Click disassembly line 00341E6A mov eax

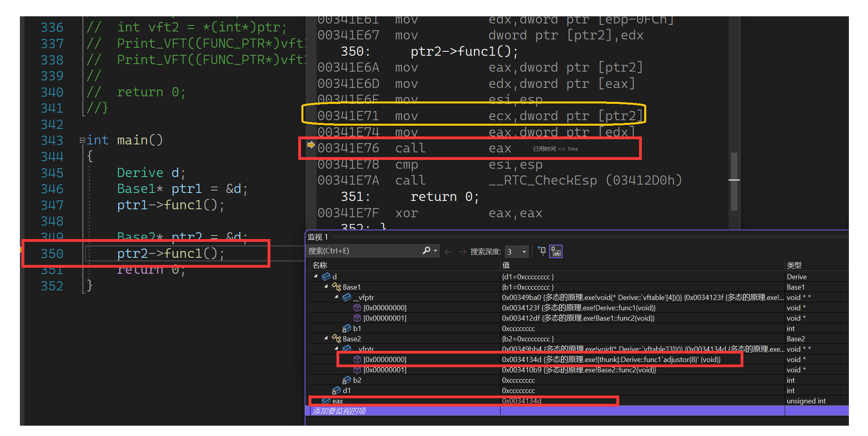(480, 67)
